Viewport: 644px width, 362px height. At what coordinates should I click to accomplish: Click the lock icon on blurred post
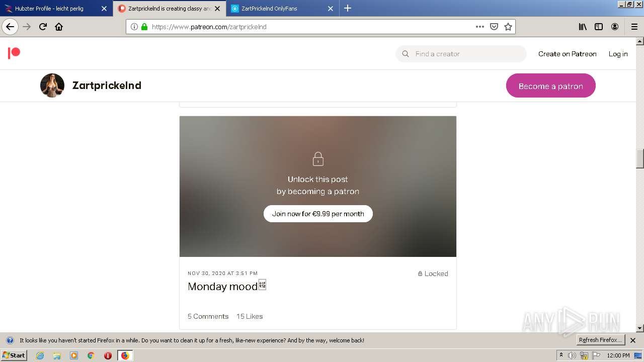(318, 159)
